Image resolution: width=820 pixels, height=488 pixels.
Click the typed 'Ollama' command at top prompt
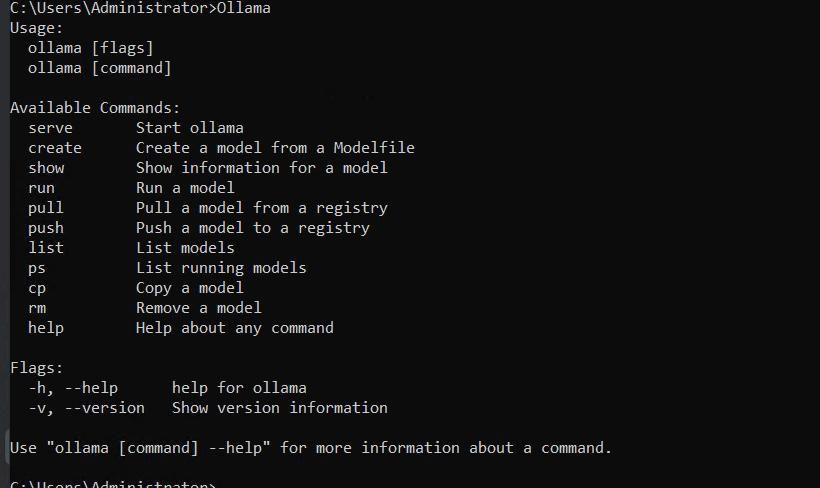tap(243, 8)
